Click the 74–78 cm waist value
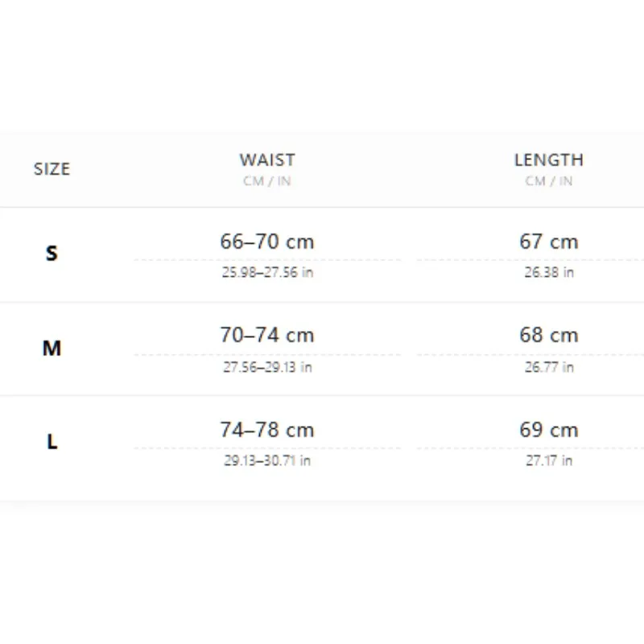Viewport: 644px width, 644px height. point(267,430)
